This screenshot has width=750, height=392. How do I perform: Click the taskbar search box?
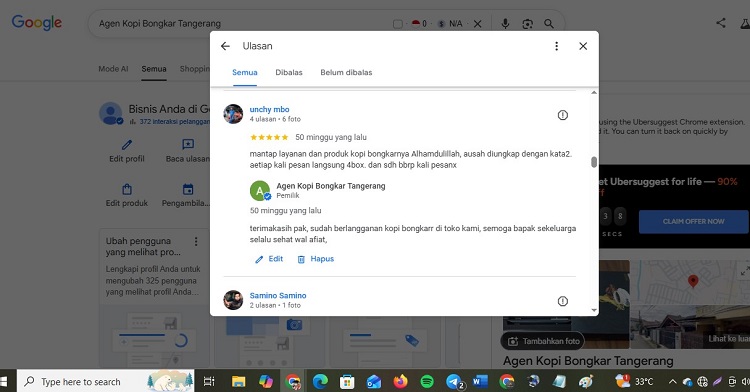coord(106,381)
